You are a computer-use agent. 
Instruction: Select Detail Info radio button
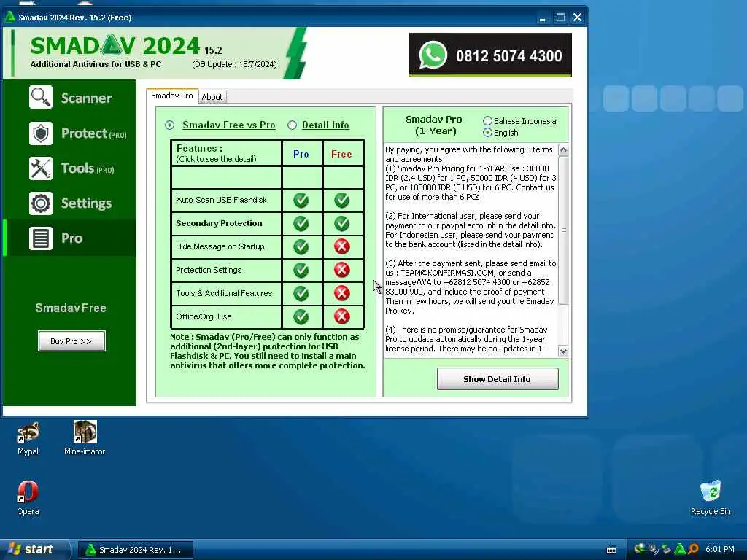[292, 125]
